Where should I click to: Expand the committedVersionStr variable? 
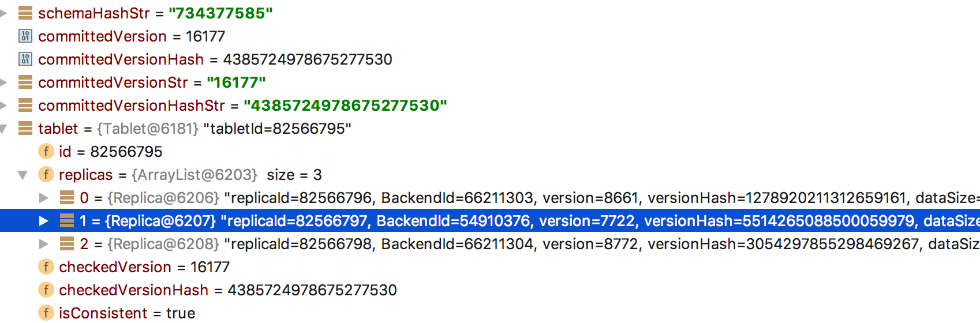point(3,82)
